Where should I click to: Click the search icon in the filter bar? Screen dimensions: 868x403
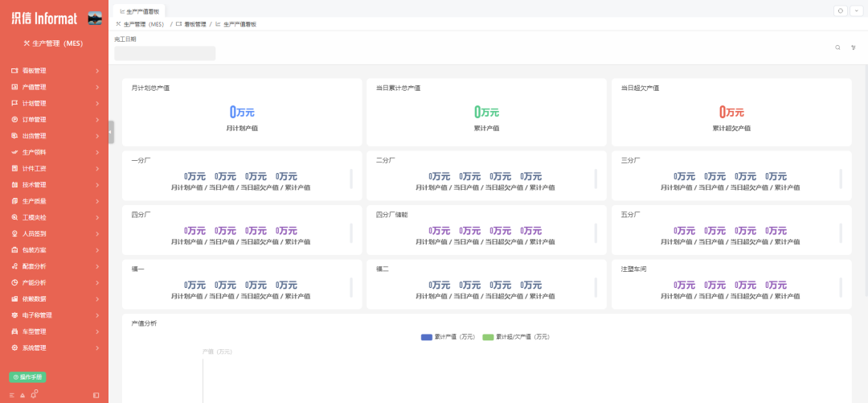(x=837, y=47)
